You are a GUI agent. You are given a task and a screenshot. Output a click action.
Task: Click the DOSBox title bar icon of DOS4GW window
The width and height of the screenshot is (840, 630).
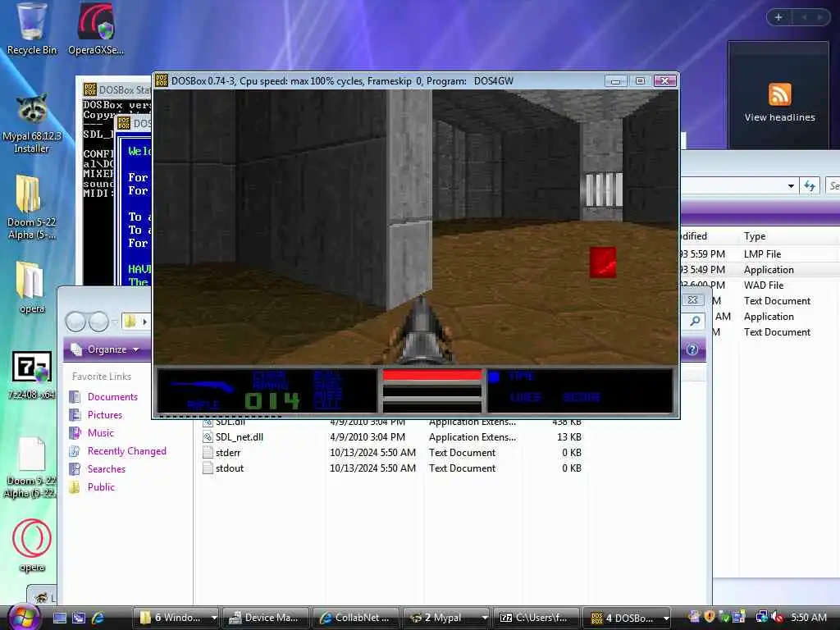point(162,81)
